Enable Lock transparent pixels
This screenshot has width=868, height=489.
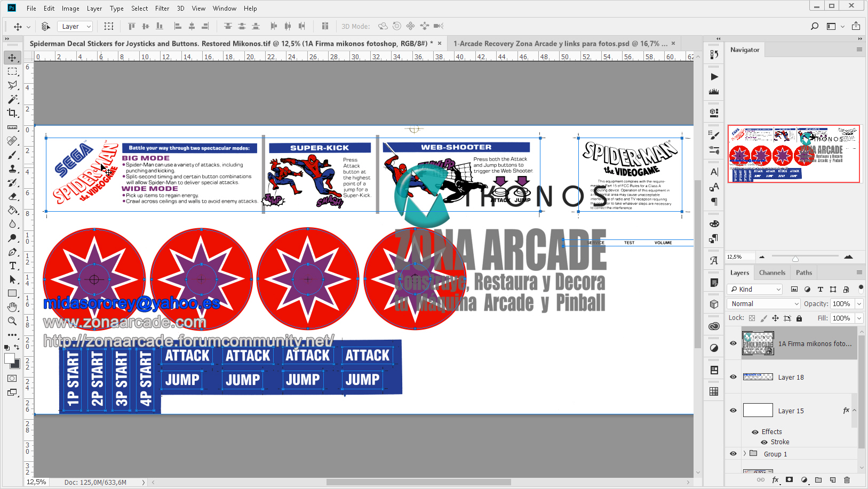click(x=751, y=318)
